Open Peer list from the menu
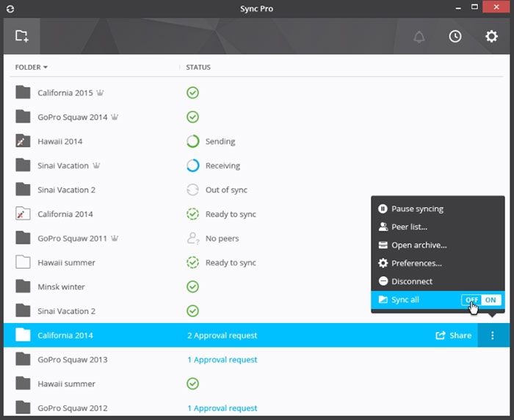Screen dimensions: 514x420 pyautogui.click(x=409, y=227)
